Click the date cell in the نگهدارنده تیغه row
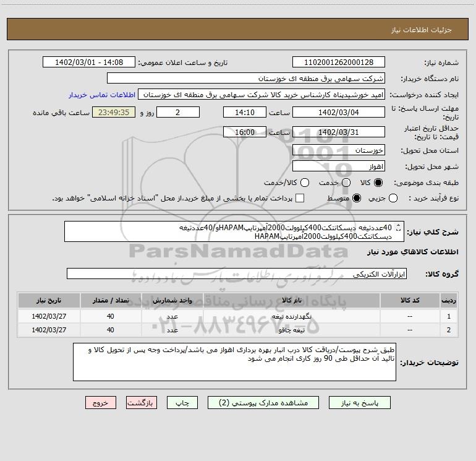Image resolution: width=476 pixels, height=461 pixels. (49, 316)
